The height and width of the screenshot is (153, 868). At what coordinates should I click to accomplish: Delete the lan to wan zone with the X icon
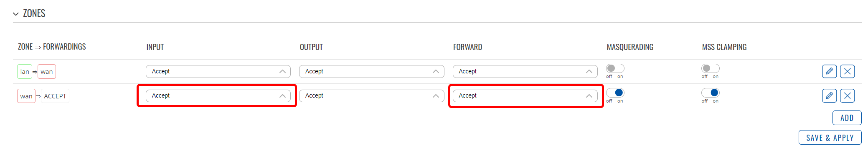847,71
